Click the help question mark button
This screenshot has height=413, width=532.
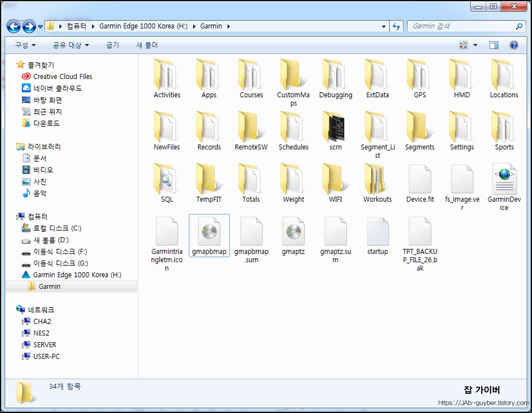click(x=514, y=45)
